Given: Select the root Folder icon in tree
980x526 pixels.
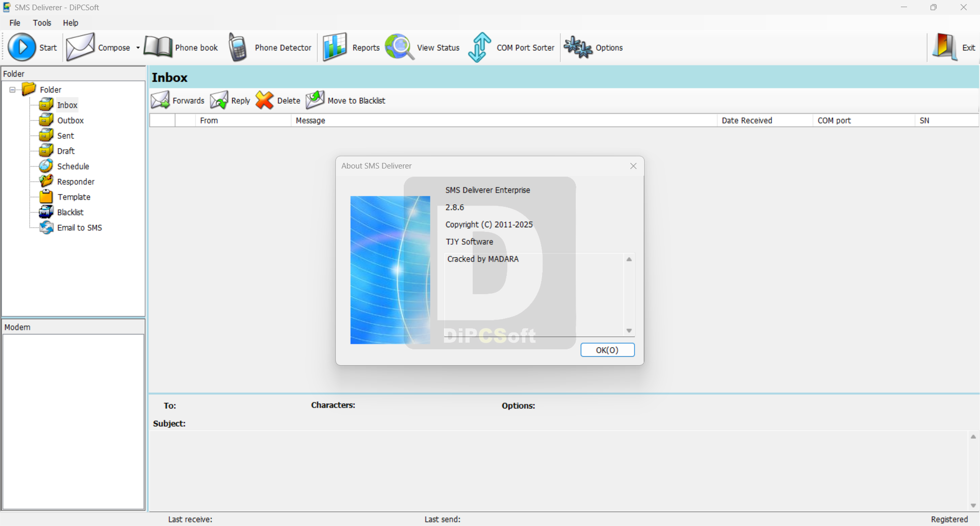Looking at the screenshot, I should point(29,89).
